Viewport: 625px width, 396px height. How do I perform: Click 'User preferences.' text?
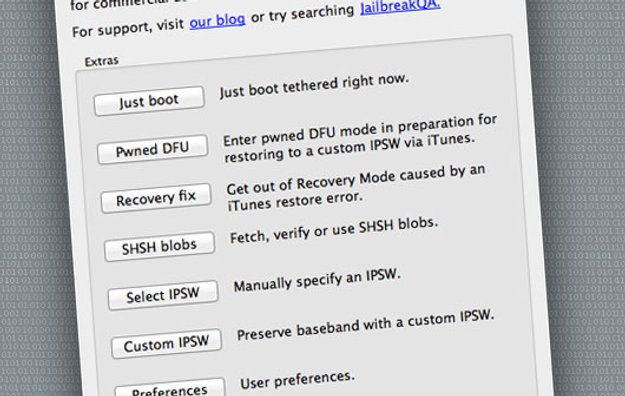point(297,380)
